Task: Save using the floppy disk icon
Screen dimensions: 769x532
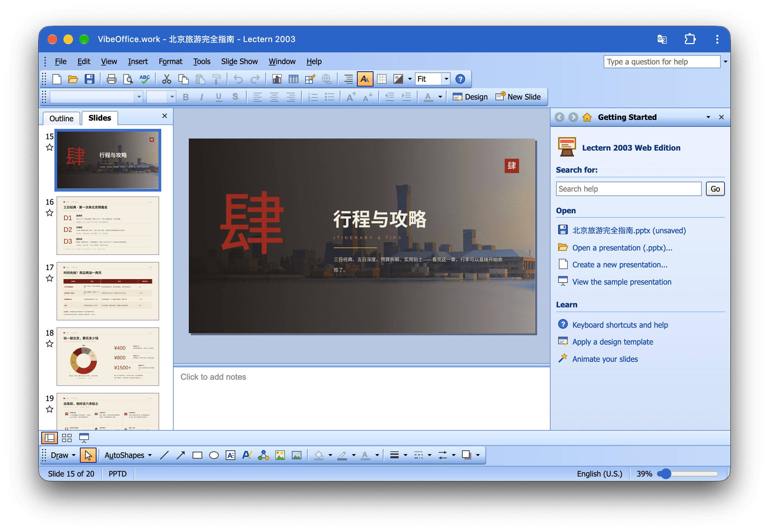Action: coord(90,79)
